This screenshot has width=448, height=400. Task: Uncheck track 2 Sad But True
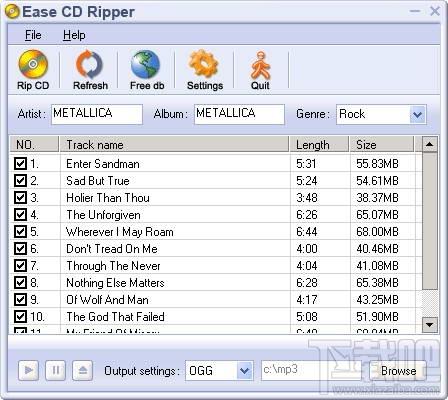[x=20, y=180]
